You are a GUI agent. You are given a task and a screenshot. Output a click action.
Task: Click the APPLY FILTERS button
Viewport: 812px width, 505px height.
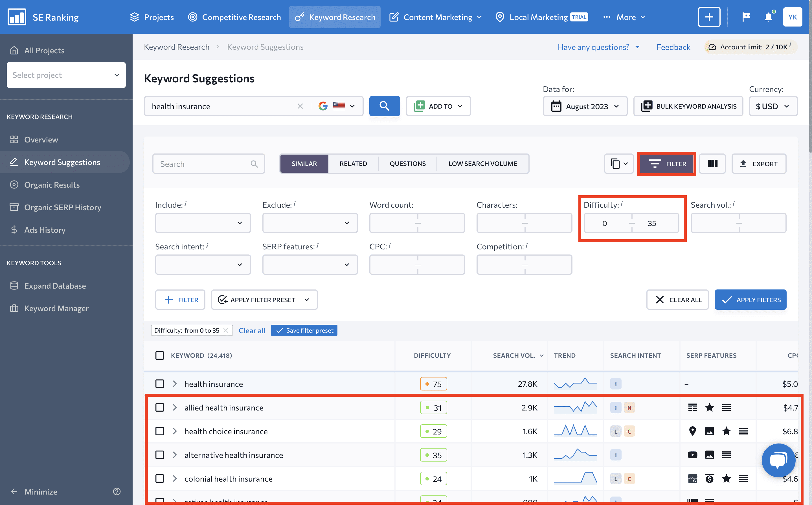pos(751,299)
